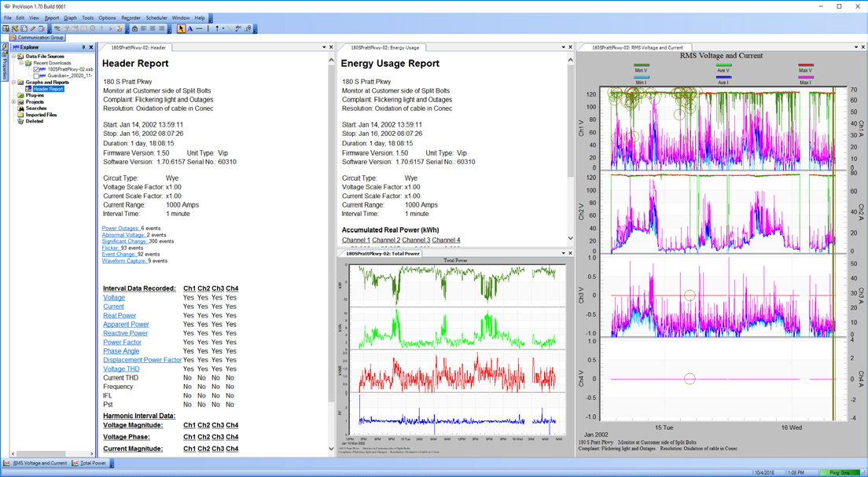868x477 pixels.
Task: Click the padlock icon in toolbar
Action: (134, 28)
